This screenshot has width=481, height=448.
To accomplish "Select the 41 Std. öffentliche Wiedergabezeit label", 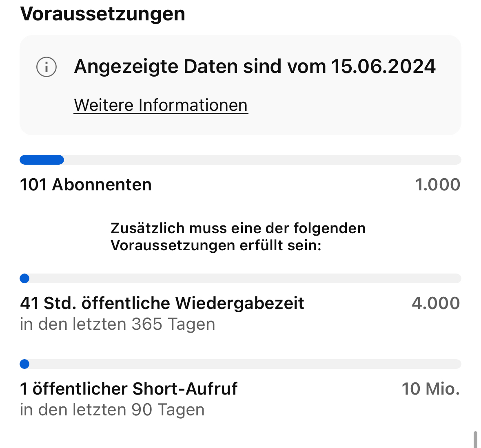I will (x=162, y=303).
